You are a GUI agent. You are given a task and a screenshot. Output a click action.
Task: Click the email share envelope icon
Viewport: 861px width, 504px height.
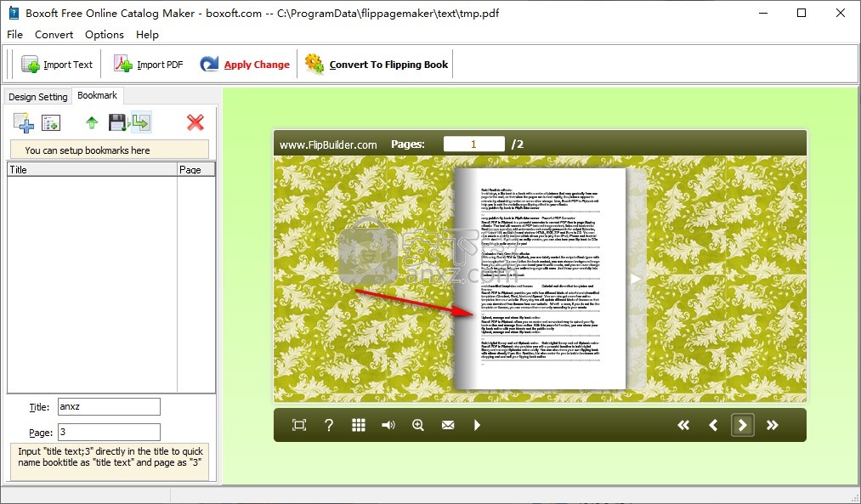click(448, 425)
